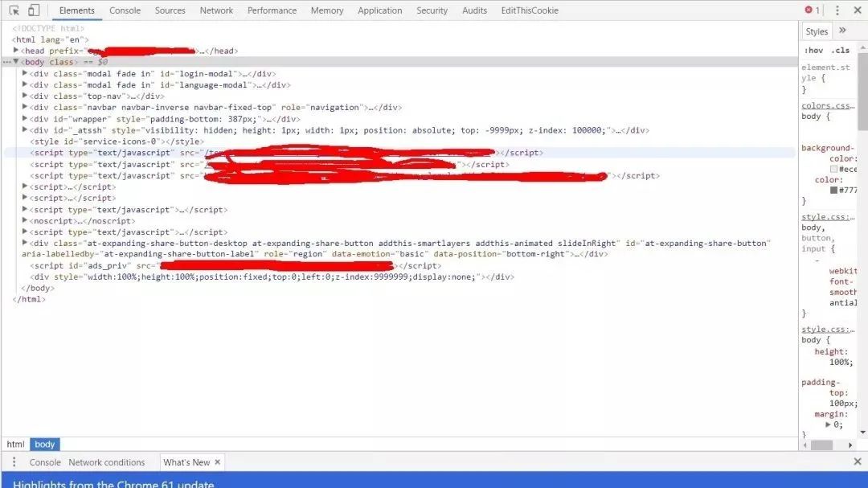Viewport: 868px width, 488px height.
Task: Select the display:none fixed div row
Action: tap(272, 277)
